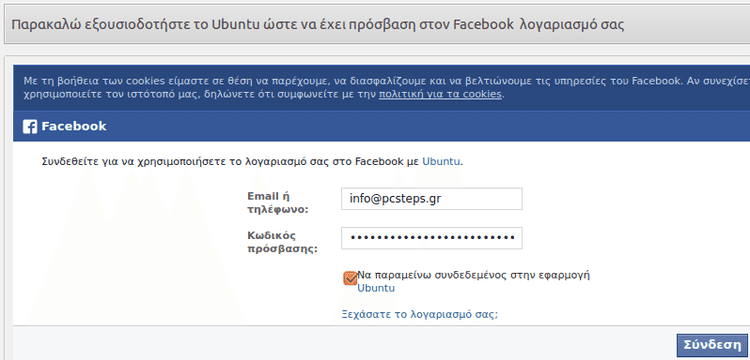The image size is (750, 360).
Task: Click the Να παραμείνω συνδεδεμένος label text
Action: 474,275
